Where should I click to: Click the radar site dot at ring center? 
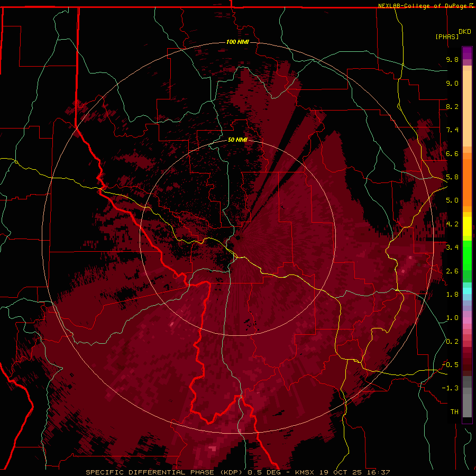point(238,237)
